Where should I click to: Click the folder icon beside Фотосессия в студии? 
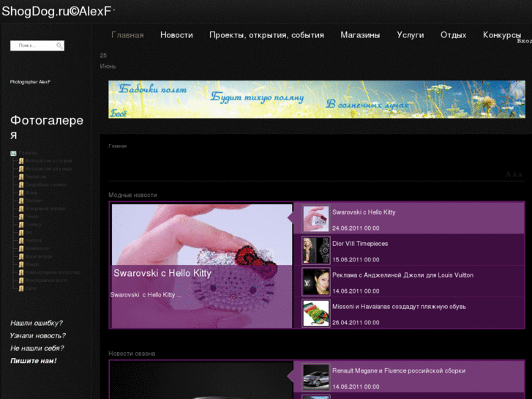pos(21,161)
